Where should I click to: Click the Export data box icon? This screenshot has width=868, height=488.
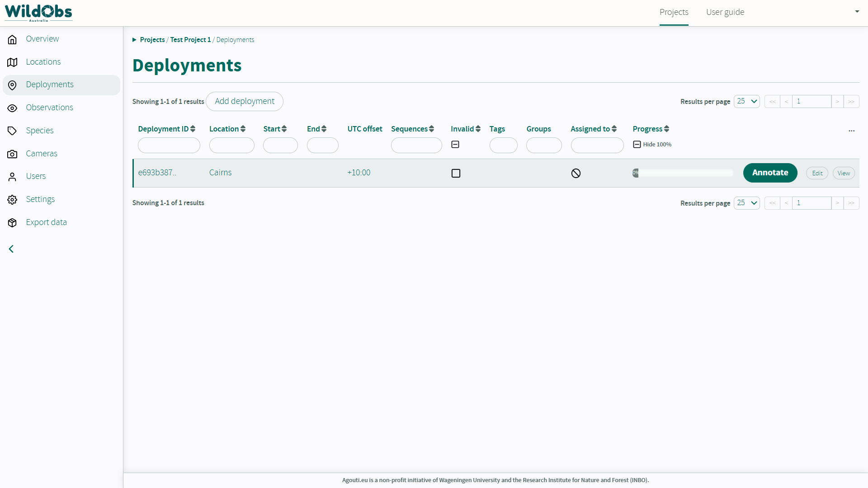pos(12,222)
